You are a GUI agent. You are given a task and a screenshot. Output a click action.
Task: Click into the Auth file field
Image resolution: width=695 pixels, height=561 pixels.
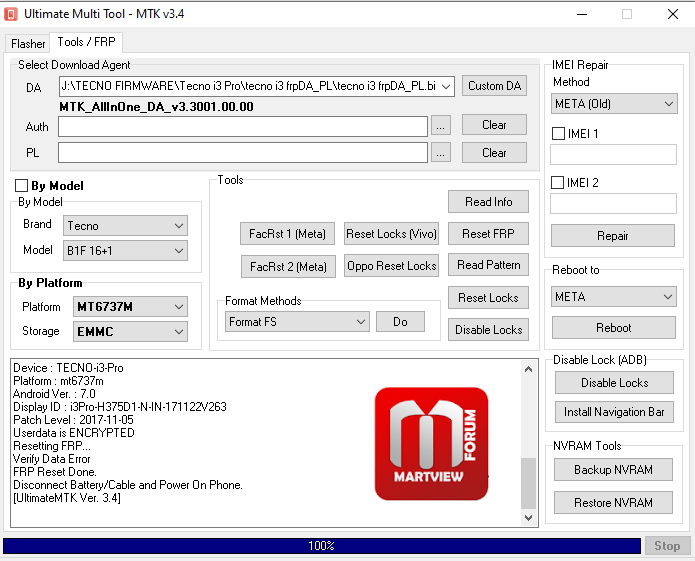click(243, 127)
